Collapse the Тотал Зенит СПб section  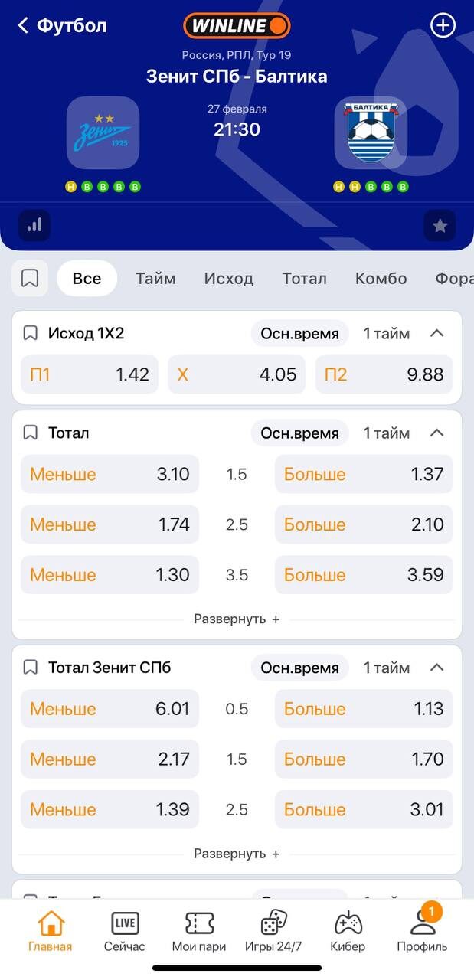436,668
